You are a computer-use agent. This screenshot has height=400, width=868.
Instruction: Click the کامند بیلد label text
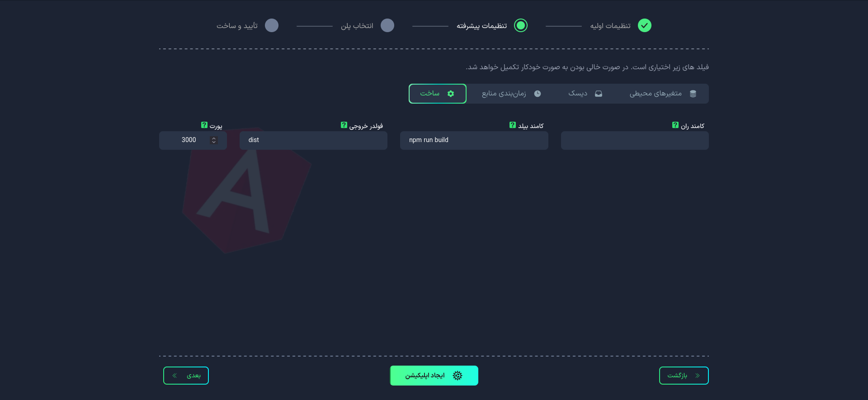click(531, 126)
